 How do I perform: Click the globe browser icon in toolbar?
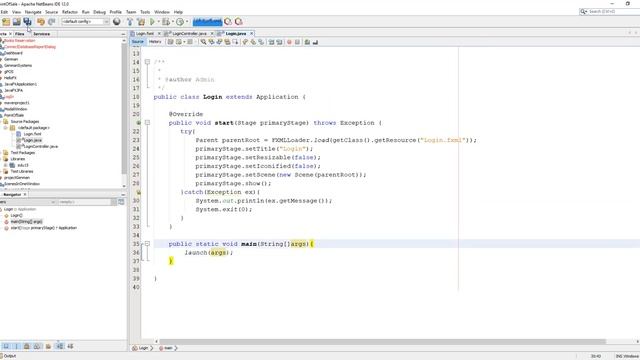[117, 22]
